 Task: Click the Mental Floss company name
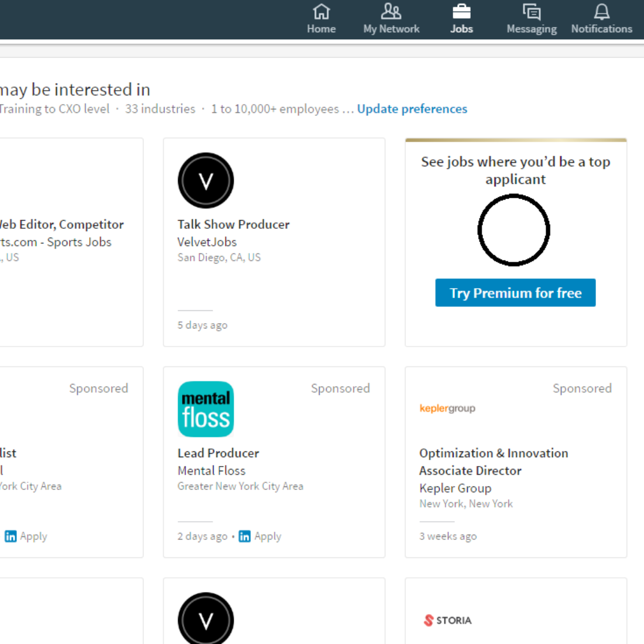click(211, 471)
